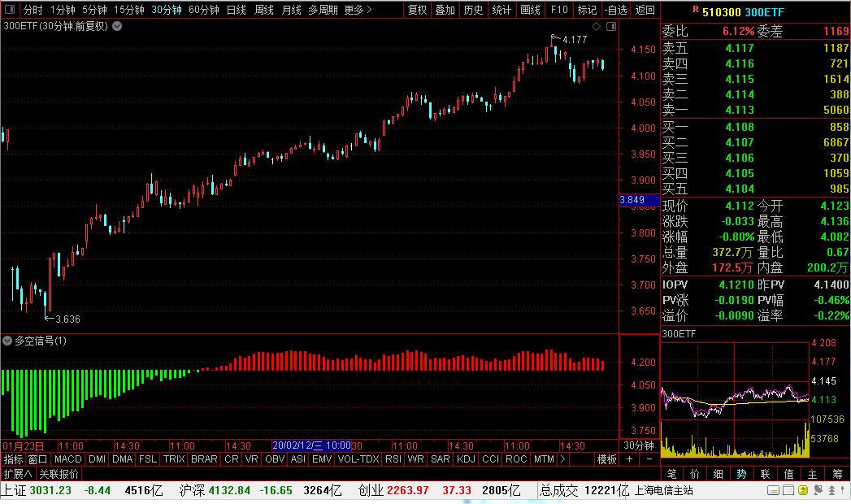Select the 细 detail tab
The width and height of the screenshot is (851, 504).
pyautogui.click(x=718, y=474)
